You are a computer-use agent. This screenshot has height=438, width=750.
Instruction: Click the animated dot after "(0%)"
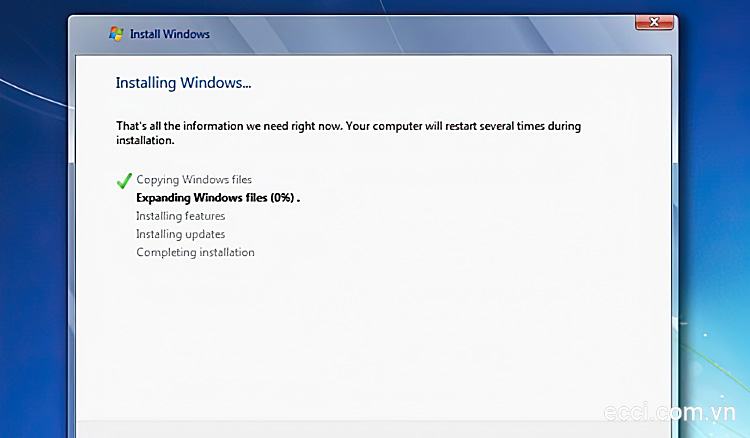[298, 201]
